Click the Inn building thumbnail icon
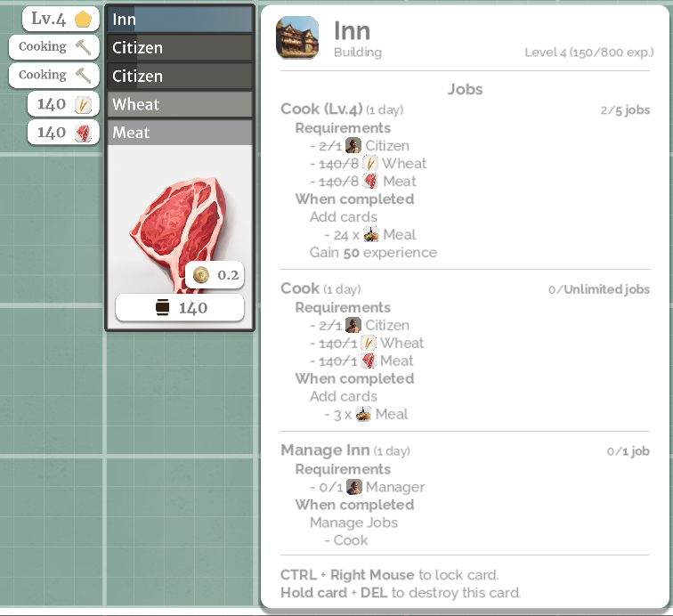Image resolution: width=673 pixels, height=616 pixels. point(297,37)
